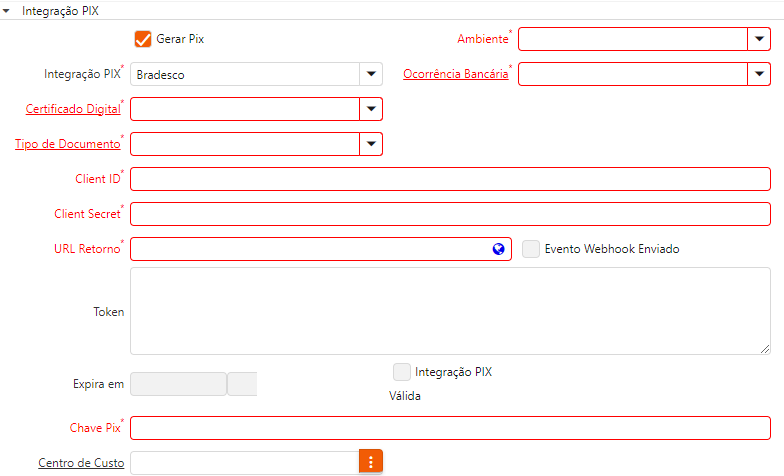
Task: Open the Tipo de Documento dropdown
Action: coord(371,144)
